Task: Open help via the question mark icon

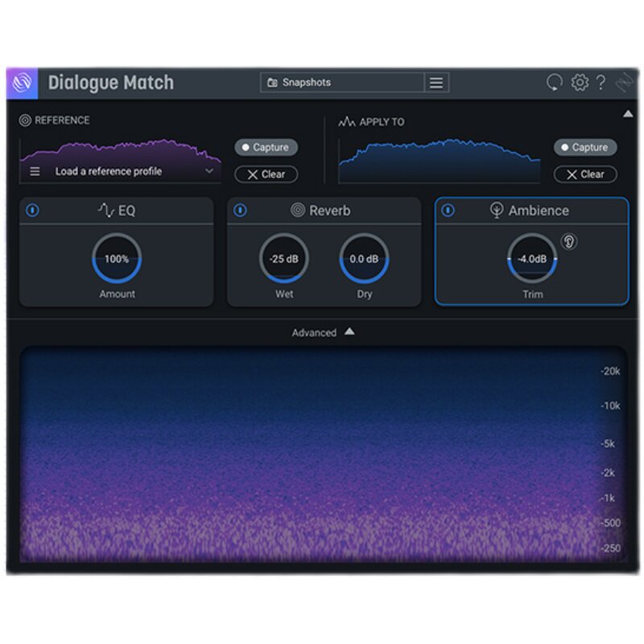Action: click(x=601, y=83)
